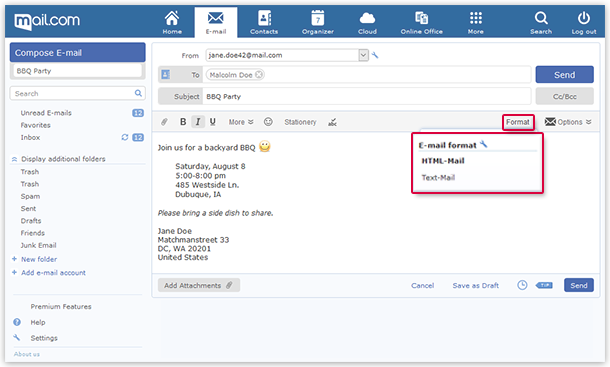Screen dimensions: 610x367
Task: Toggle Italic formatting
Action: click(x=198, y=122)
